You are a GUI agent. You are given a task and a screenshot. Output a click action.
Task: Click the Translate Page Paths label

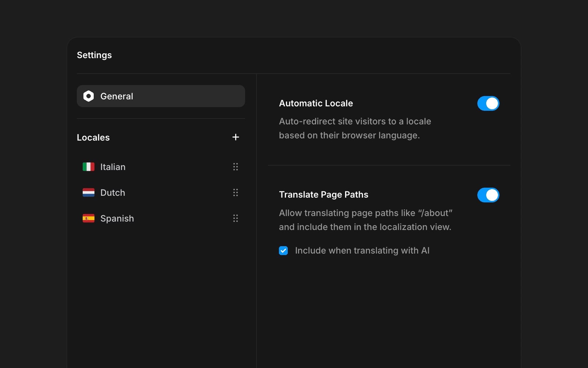(323, 195)
